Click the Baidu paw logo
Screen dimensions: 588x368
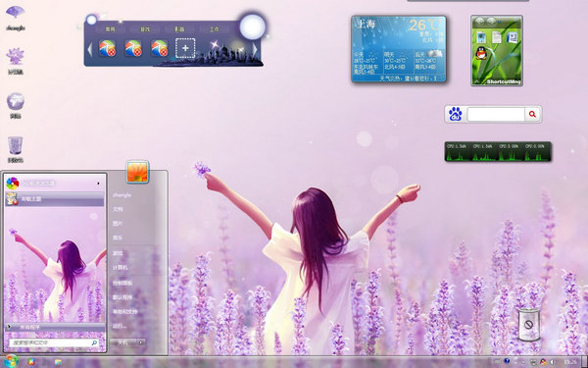click(x=456, y=114)
